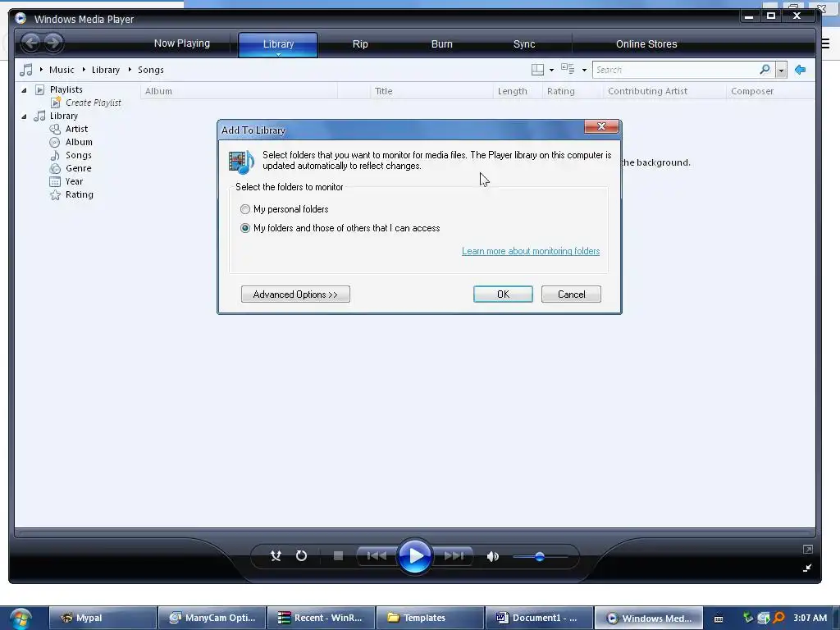
Task: Turn on repeat
Action: click(x=302, y=556)
